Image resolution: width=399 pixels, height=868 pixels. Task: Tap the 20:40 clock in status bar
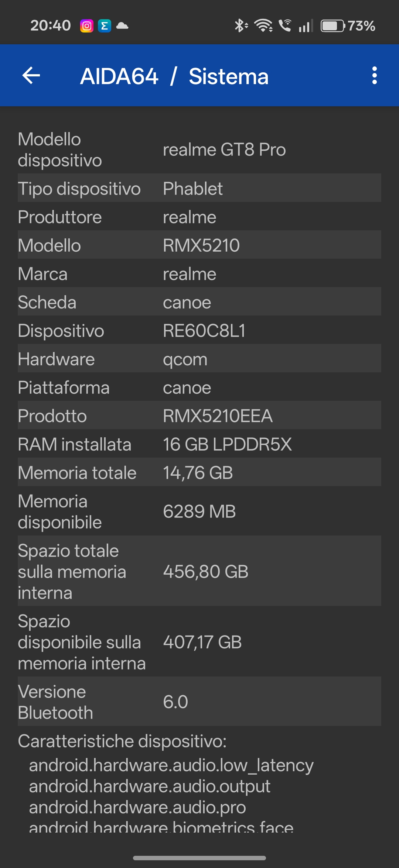[x=51, y=26]
